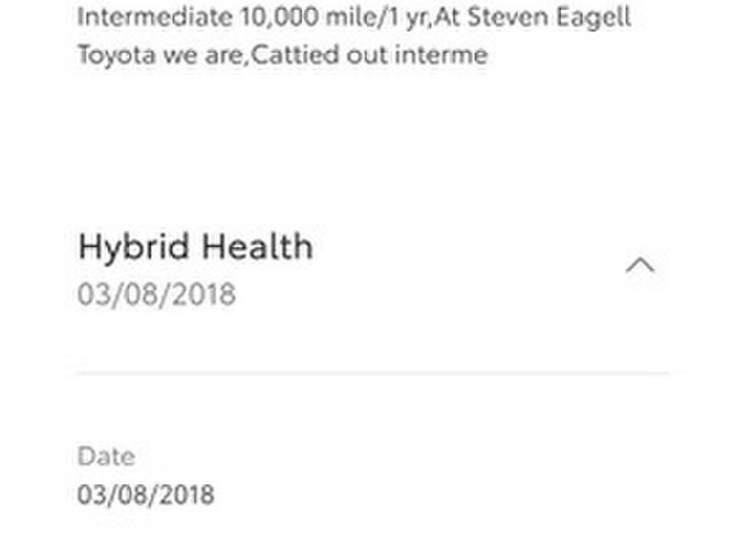Select the 03/08/2018 value under Date
The width and height of the screenshot is (747, 560).
point(146,494)
